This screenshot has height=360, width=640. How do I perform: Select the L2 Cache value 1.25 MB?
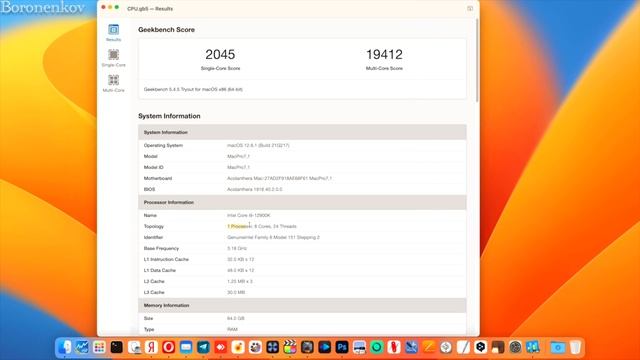click(240, 281)
